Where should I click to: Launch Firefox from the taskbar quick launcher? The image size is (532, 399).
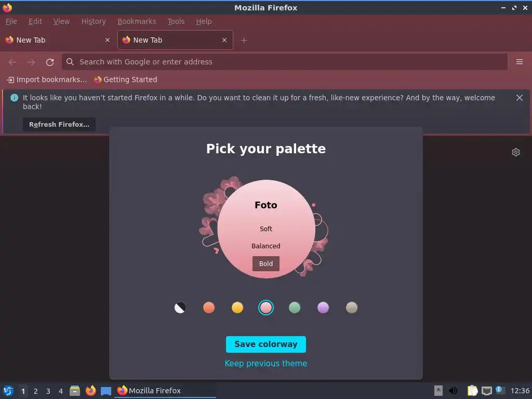(90, 391)
